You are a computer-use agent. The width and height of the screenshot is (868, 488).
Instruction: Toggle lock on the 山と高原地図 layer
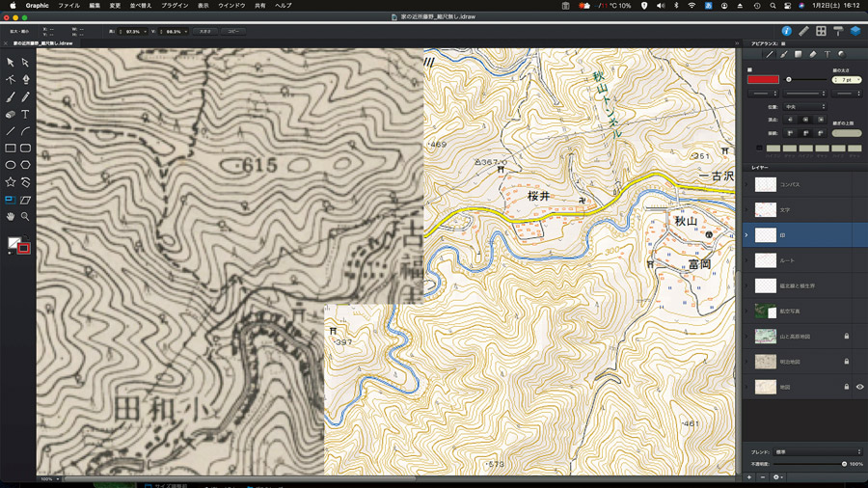(847, 337)
